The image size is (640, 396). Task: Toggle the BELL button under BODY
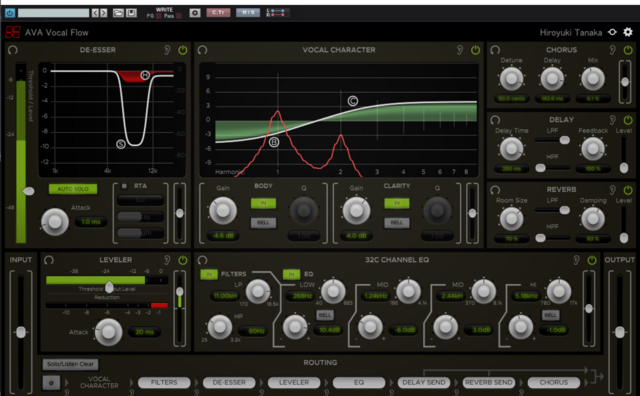point(263,223)
